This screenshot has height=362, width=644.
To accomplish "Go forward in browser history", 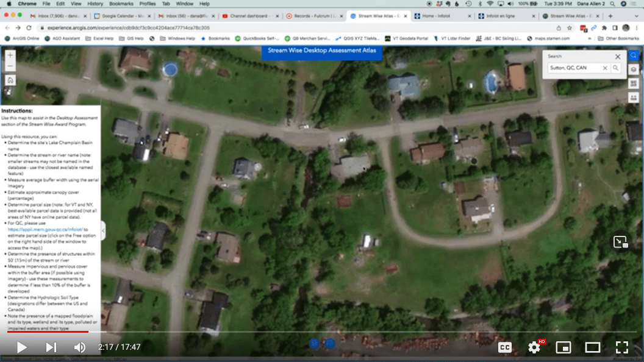I will click(18, 28).
